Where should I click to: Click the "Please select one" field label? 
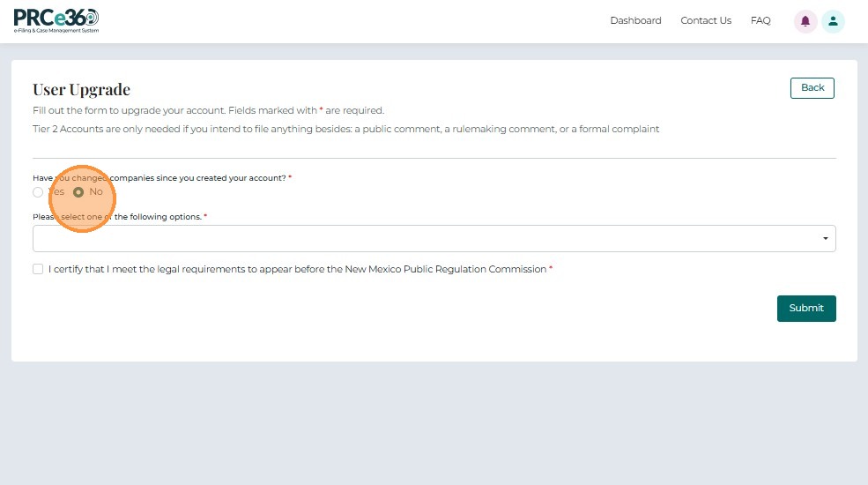click(117, 217)
